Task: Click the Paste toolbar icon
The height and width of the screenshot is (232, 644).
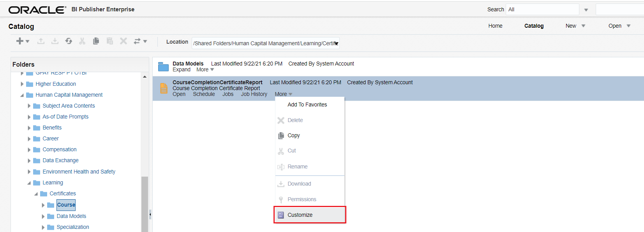Action: pos(110,41)
